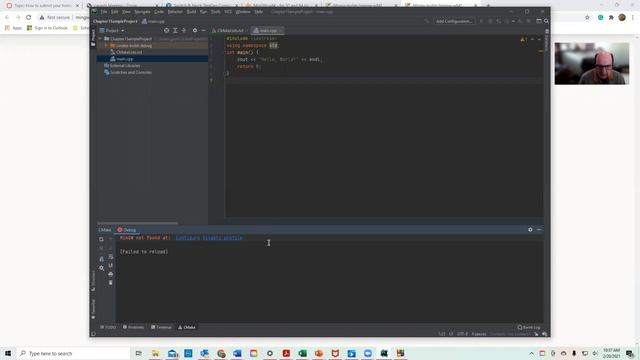
Task: Open the TODO tool window tab
Action: click(108, 327)
